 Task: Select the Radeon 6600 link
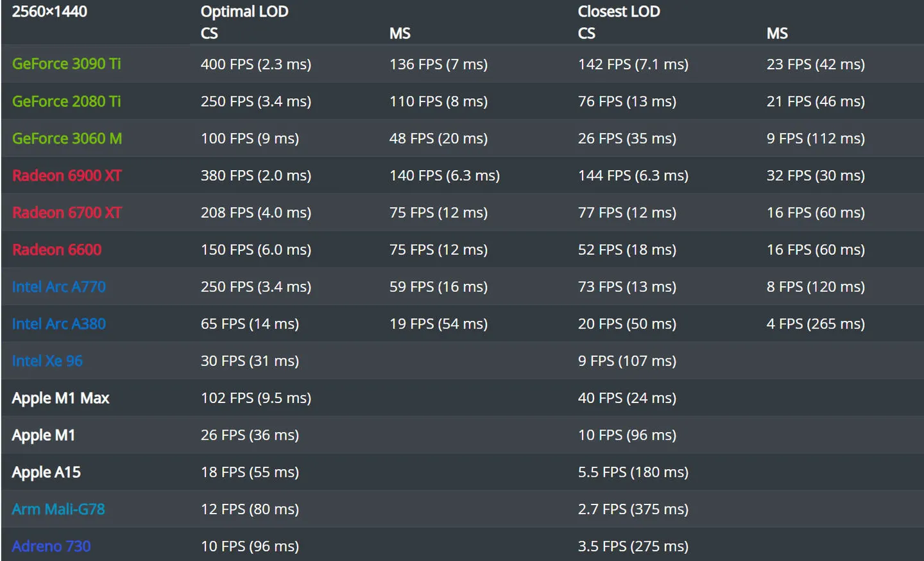56,250
